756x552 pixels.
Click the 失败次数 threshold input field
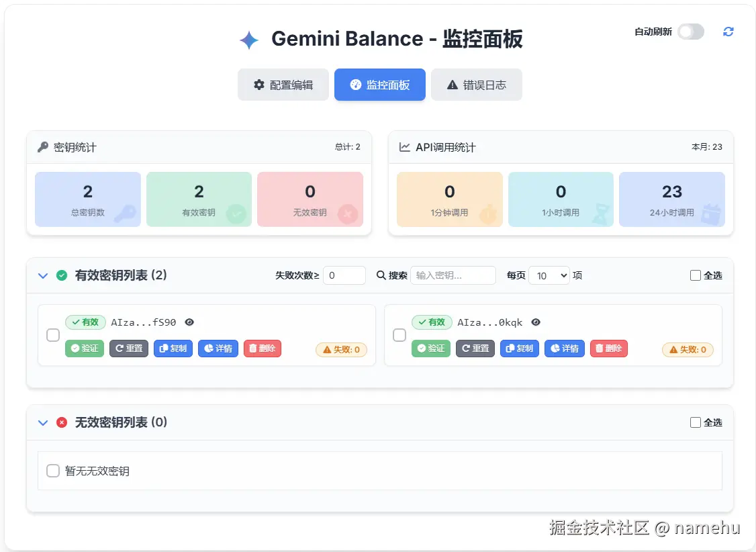[x=344, y=275]
